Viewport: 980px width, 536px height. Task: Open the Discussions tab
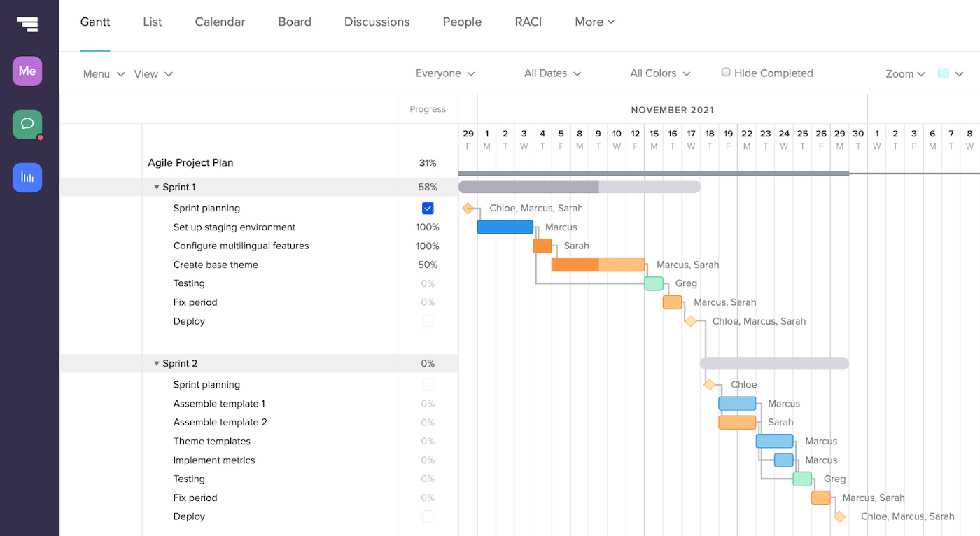point(377,22)
